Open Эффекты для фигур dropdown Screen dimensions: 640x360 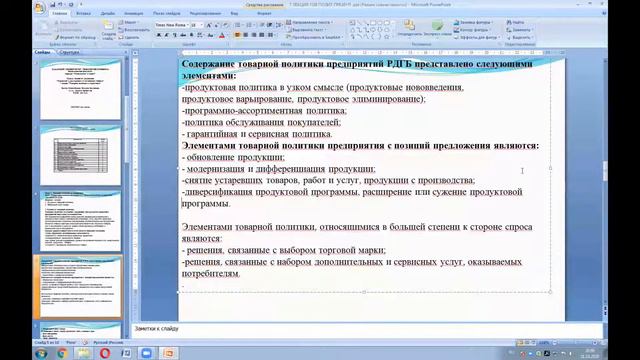point(477,37)
